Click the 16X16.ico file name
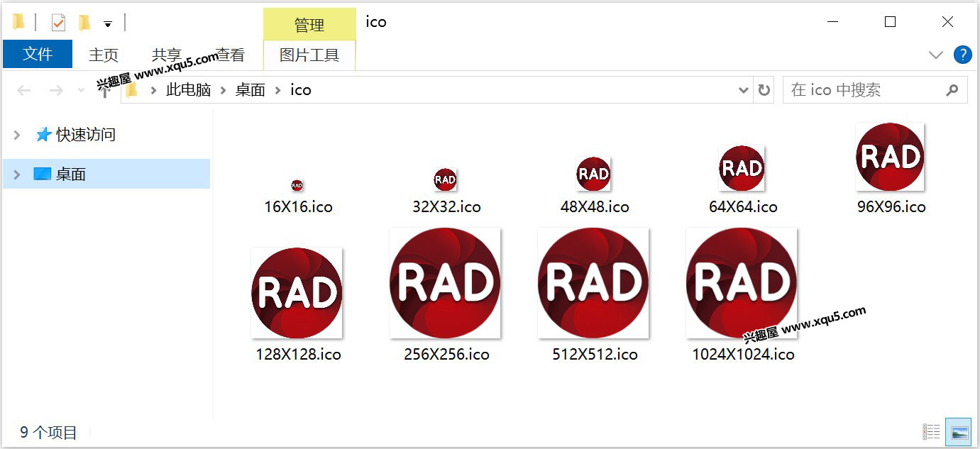 [x=298, y=207]
